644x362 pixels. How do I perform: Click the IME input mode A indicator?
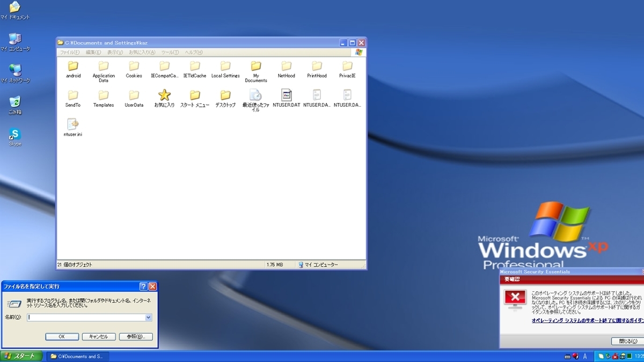tap(584, 356)
